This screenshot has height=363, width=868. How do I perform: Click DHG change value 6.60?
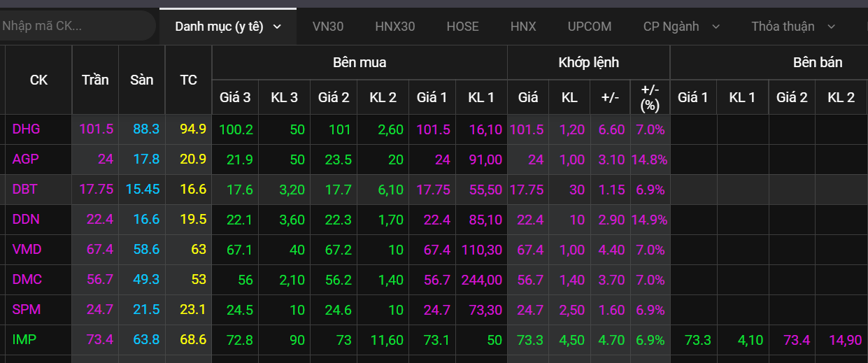coord(612,129)
